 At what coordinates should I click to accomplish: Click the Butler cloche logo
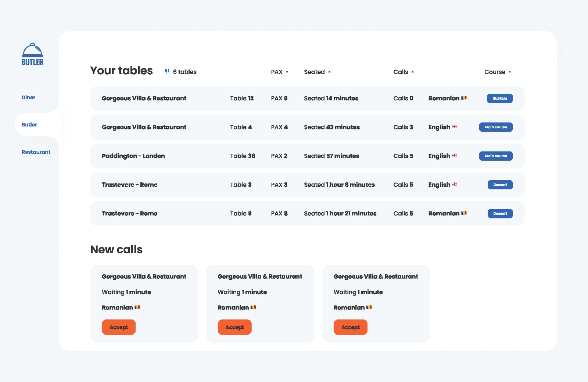(32, 54)
